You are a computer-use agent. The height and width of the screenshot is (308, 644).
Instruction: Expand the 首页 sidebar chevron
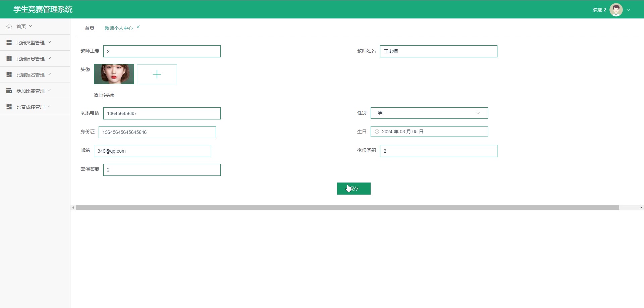coord(31,26)
